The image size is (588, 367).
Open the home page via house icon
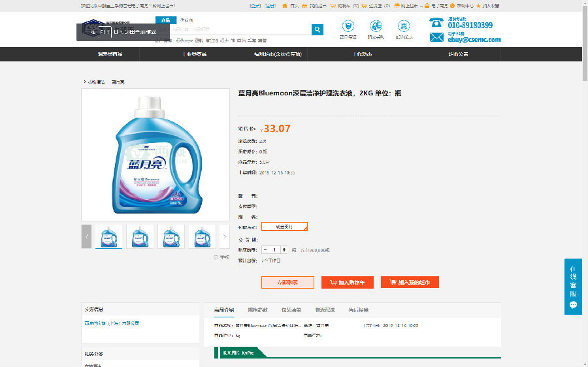click(x=289, y=6)
